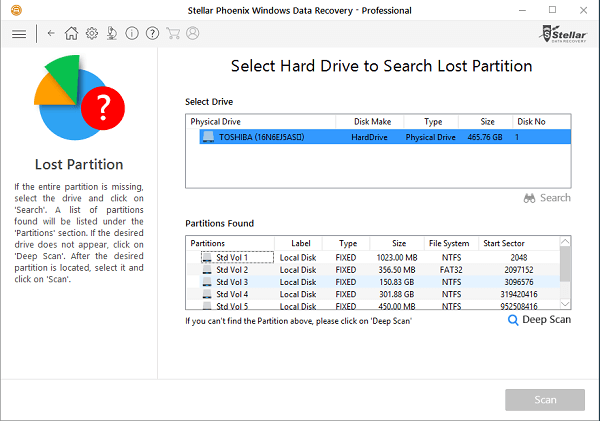This screenshot has height=421, width=600.
Task: Click the Partitions column header
Action: pyautogui.click(x=230, y=243)
